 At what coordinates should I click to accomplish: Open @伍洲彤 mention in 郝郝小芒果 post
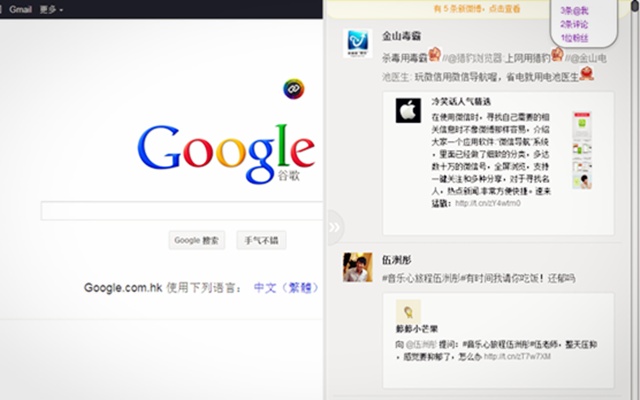(421, 344)
